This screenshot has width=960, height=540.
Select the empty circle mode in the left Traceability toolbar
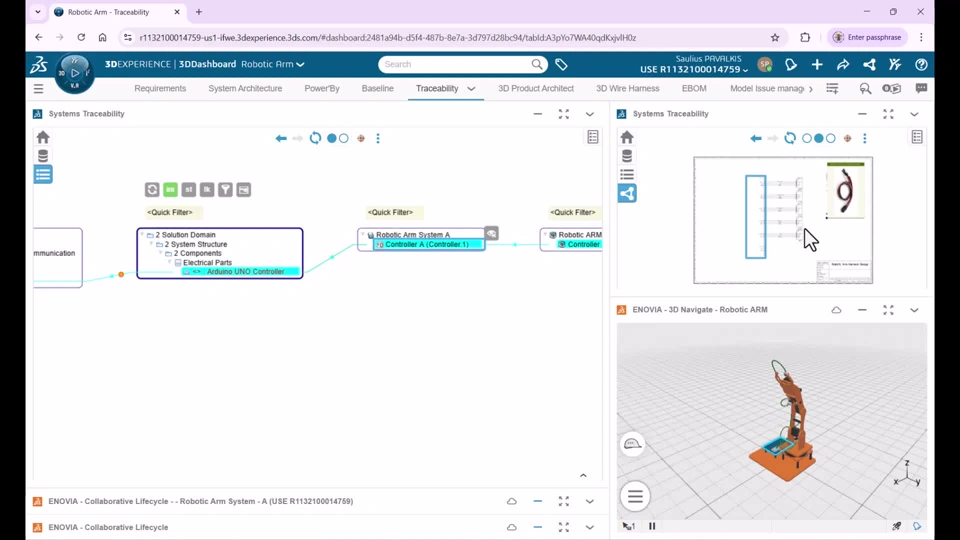[344, 138]
